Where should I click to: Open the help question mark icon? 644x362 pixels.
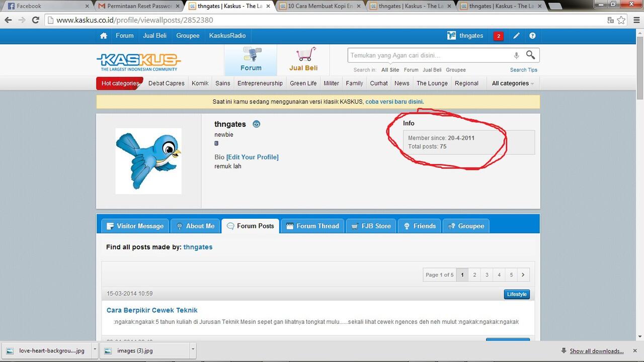point(532,36)
